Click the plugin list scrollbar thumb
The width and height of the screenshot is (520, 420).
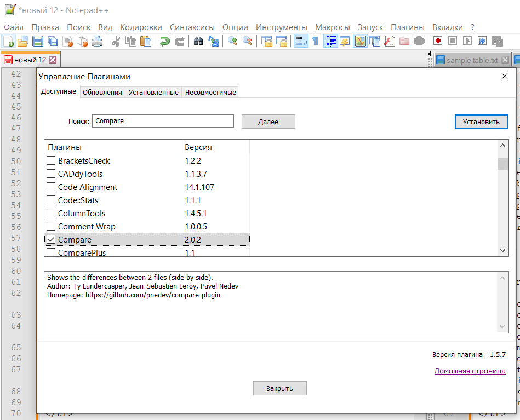(503, 164)
